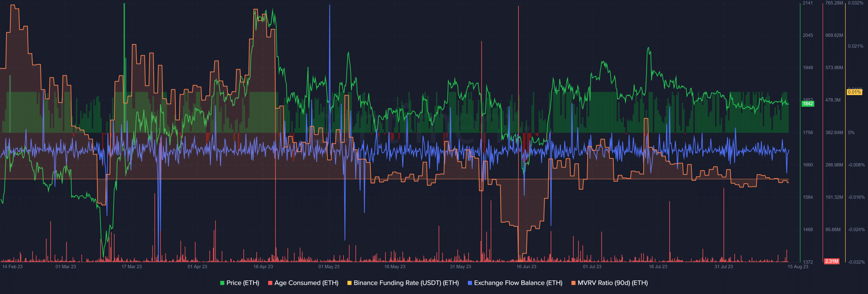868x294 pixels.
Task: Click the 2045 price axis value
Action: (808, 35)
